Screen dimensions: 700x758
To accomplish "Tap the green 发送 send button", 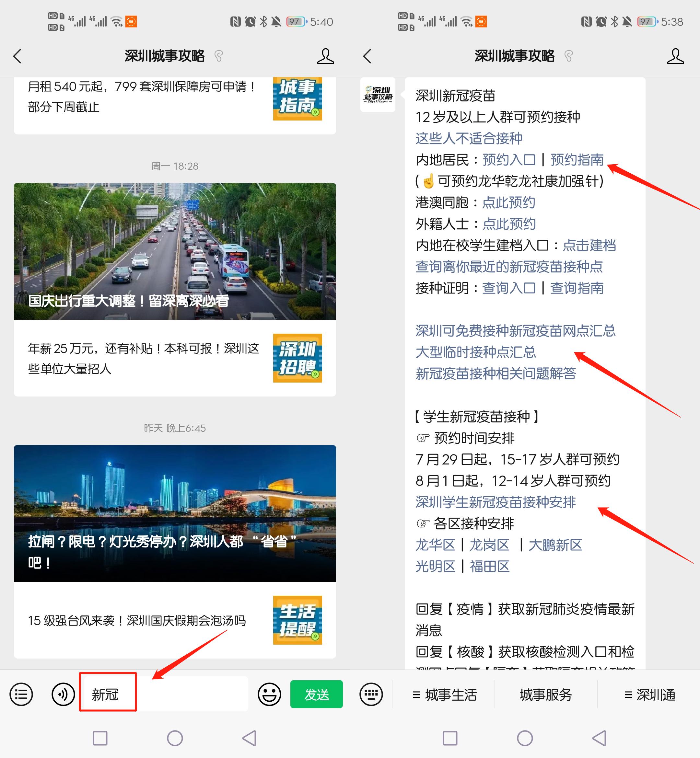I will pyautogui.click(x=317, y=695).
